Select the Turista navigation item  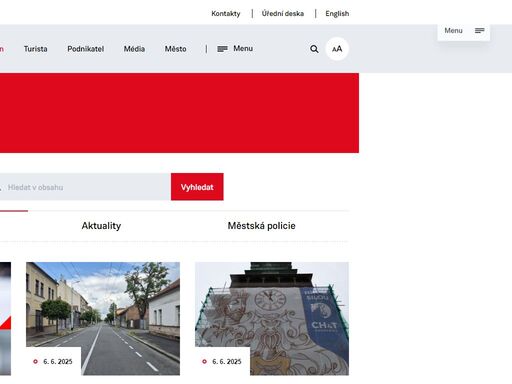pyautogui.click(x=36, y=49)
